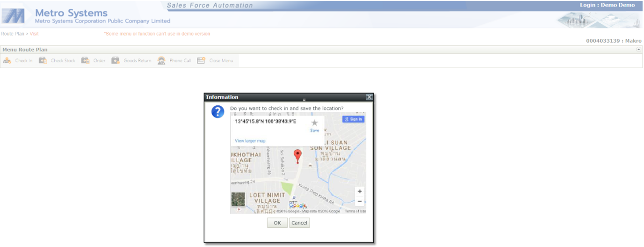
Task: Click the Metro Systems logo
Action: pos(13,15)
